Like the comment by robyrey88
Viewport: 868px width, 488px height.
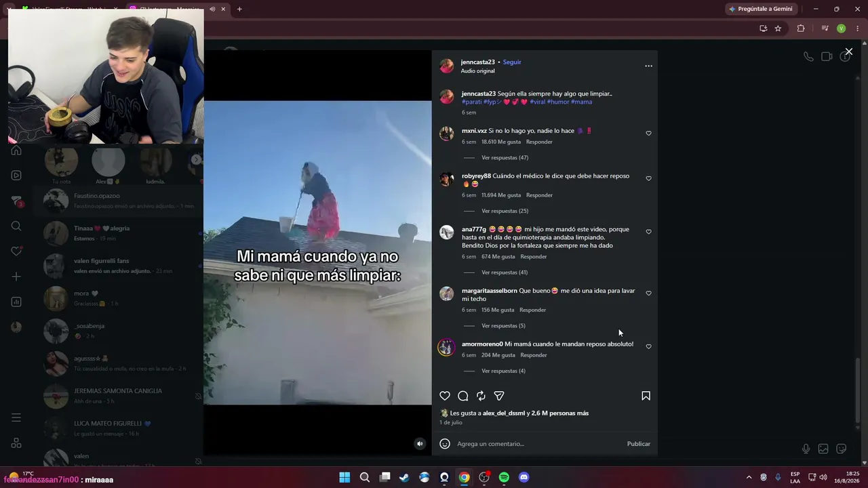point(648,179)
